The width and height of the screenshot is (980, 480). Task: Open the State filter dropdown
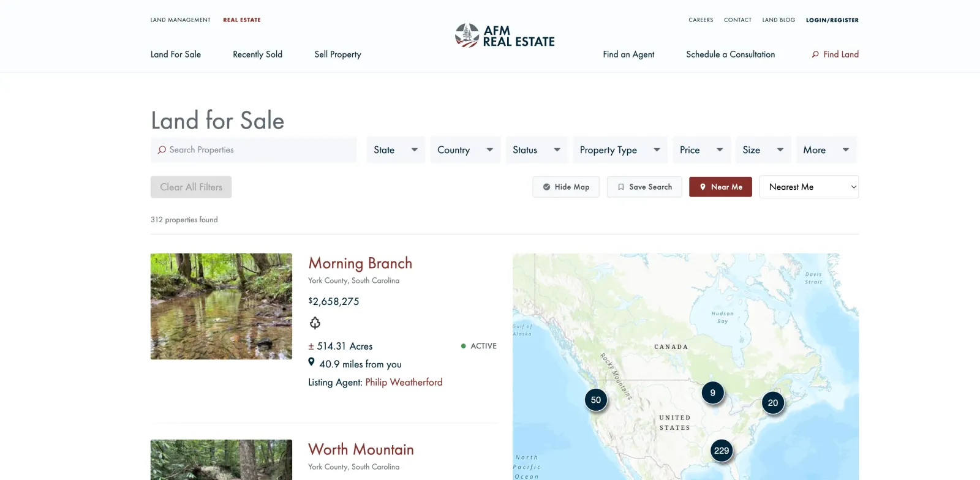396,150
